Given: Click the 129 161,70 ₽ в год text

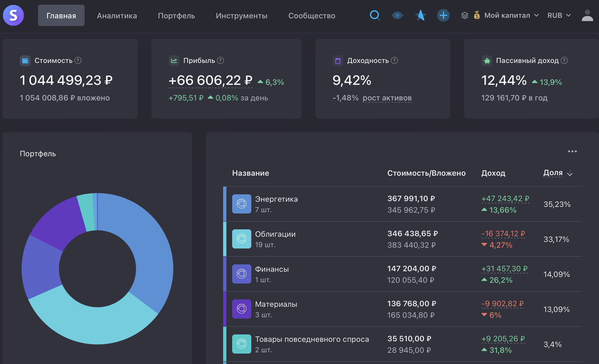Looking at the screenshot, I should coord(514,98).
